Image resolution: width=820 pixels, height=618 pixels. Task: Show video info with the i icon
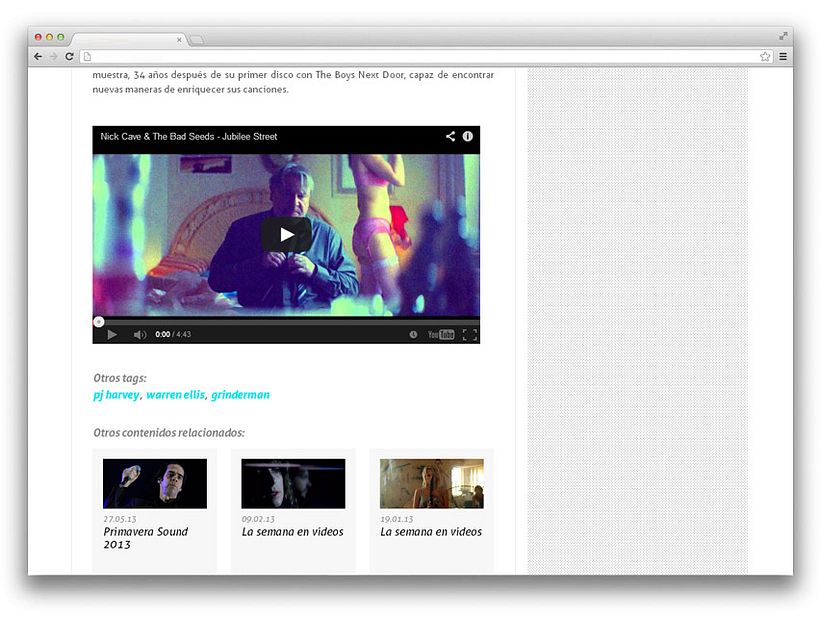click(467, 137)
